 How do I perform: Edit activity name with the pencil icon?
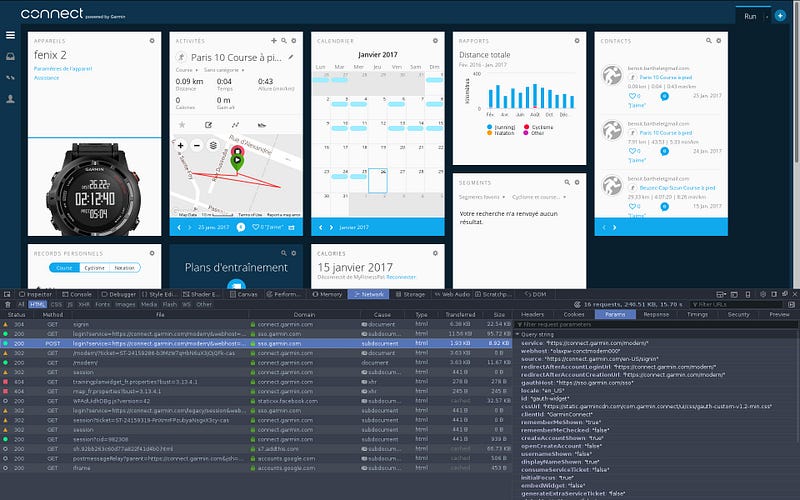(x=291, y=57)
